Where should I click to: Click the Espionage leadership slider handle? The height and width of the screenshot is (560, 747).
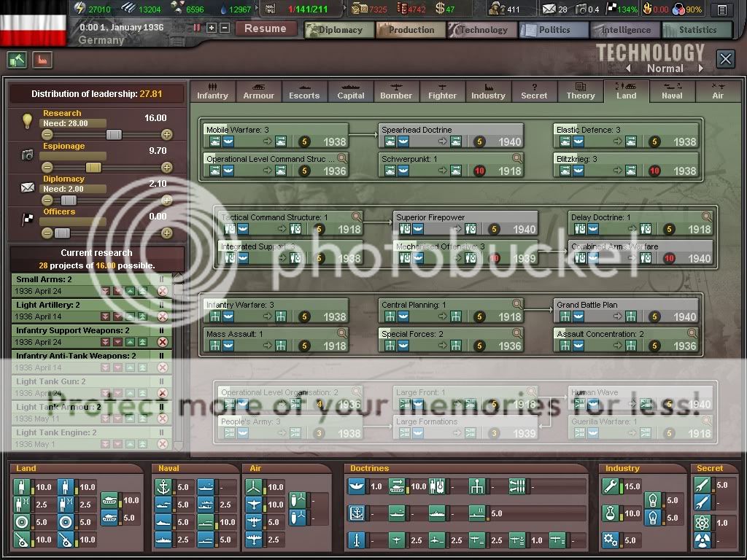coord(93,168)
